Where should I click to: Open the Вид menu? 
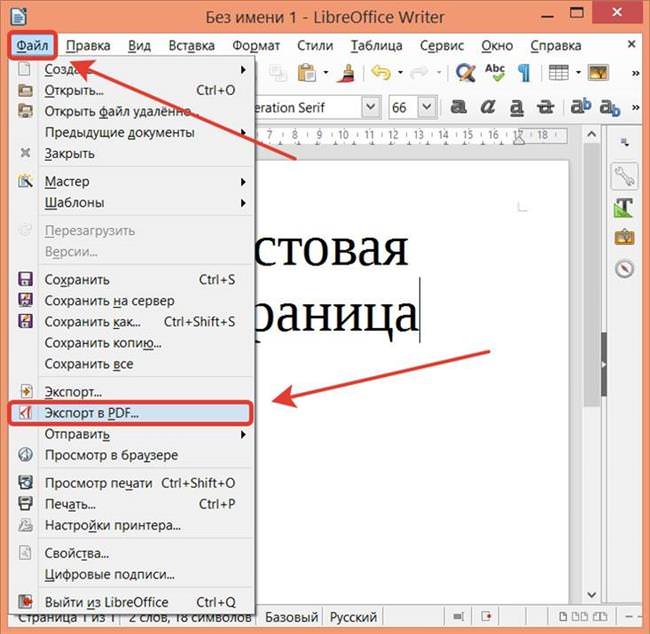click(x=139, y=45)
